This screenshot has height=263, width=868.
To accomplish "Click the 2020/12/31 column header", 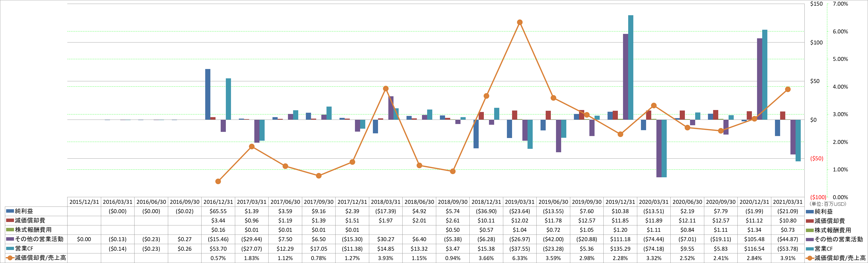I will [754, 202].
